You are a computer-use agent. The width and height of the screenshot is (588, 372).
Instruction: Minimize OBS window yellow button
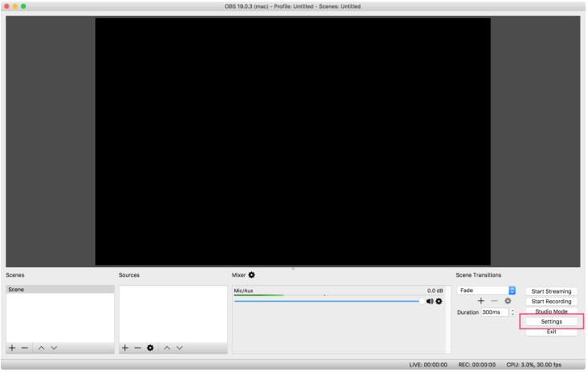[15, 6]
